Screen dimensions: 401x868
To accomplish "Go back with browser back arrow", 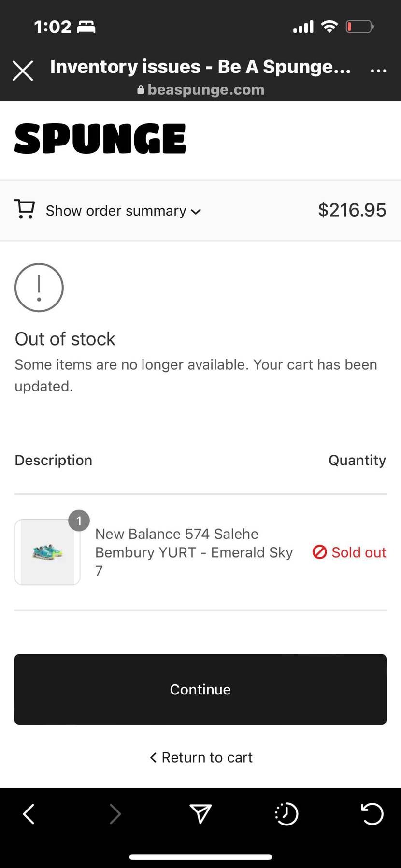I will [x=29, y=814].
